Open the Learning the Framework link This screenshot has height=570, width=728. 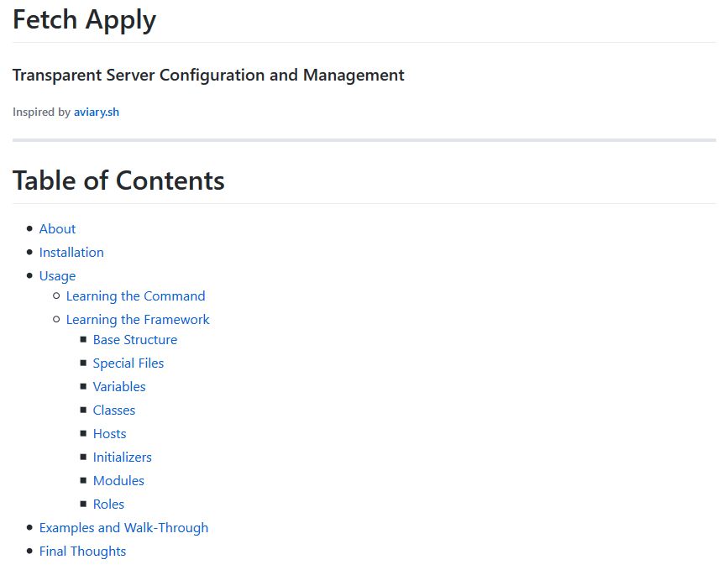pyautogui.click(x=139, y=319)
